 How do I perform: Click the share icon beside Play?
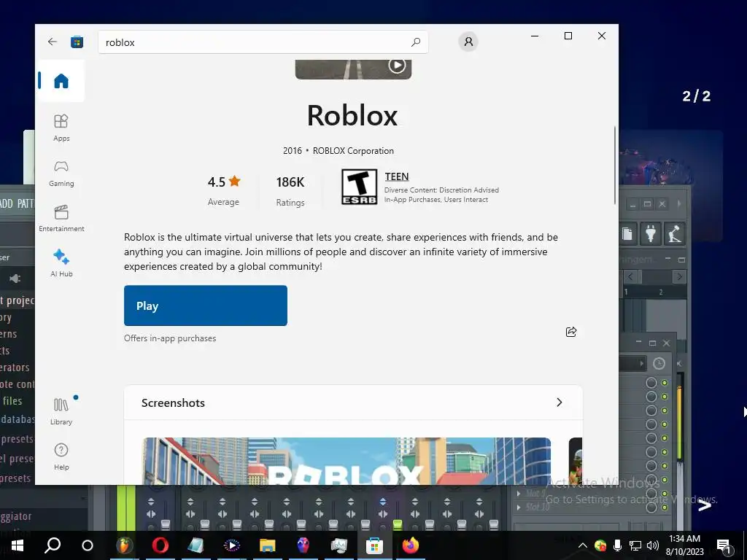[x=570, y=332]
